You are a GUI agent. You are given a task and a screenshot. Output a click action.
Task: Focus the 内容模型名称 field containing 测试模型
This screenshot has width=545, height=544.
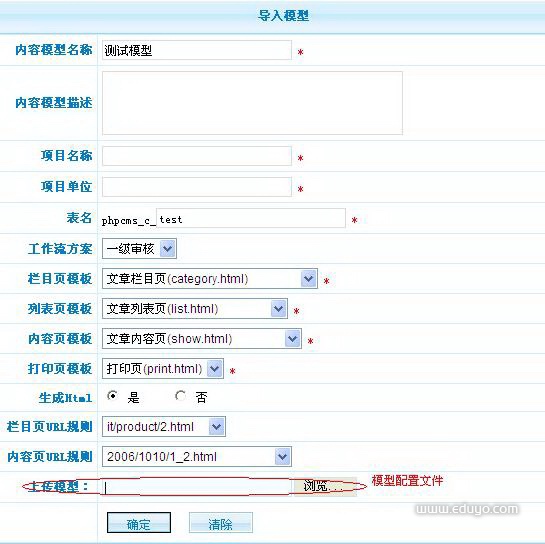coord(197,50)
